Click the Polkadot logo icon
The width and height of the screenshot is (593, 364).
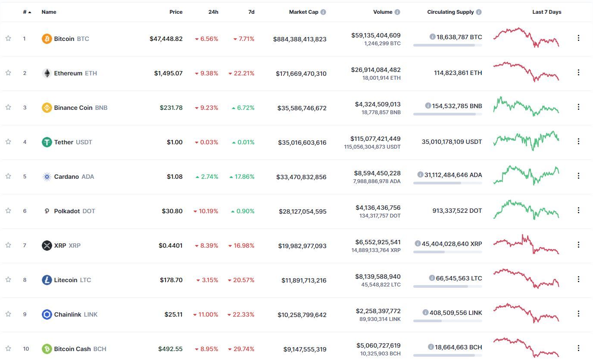coord(47,211)
